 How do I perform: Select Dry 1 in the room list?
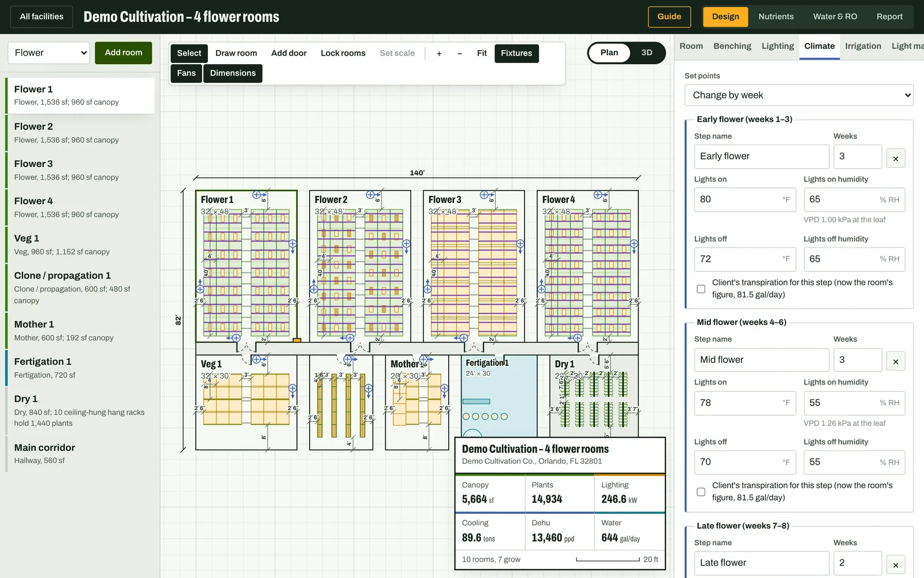pyautogui.click(x=80, y=410)
